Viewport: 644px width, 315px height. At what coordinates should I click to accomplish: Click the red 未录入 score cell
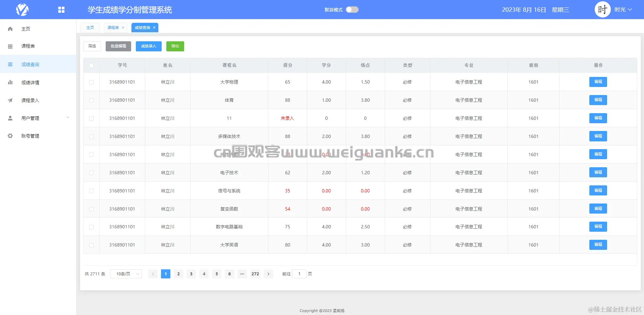(x=287, y=119)
